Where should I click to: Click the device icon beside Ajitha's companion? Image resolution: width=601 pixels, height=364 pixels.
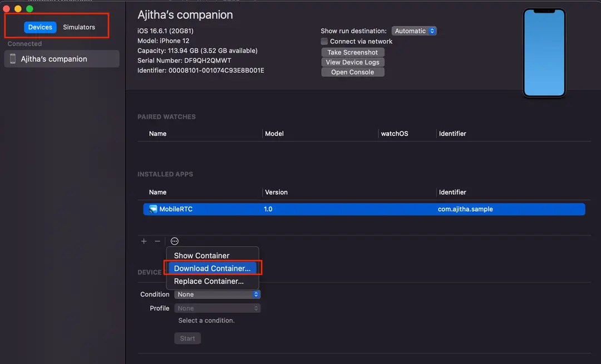[x=12, y=58]
